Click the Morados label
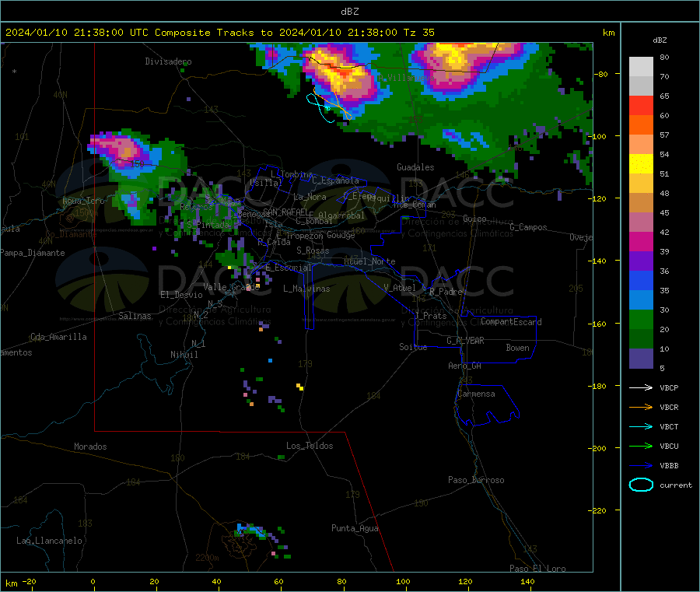Image resolution: width=700 pixels, height=592 pixels. click(91, 447)
